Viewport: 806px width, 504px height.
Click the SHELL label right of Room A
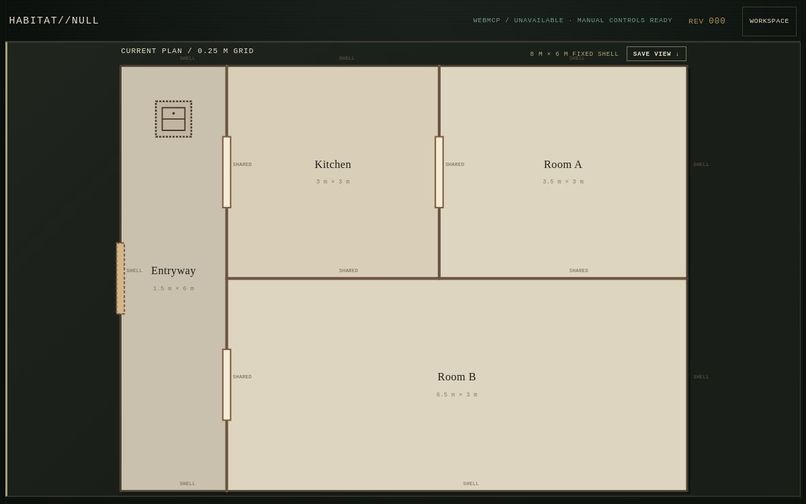point(701,165)
